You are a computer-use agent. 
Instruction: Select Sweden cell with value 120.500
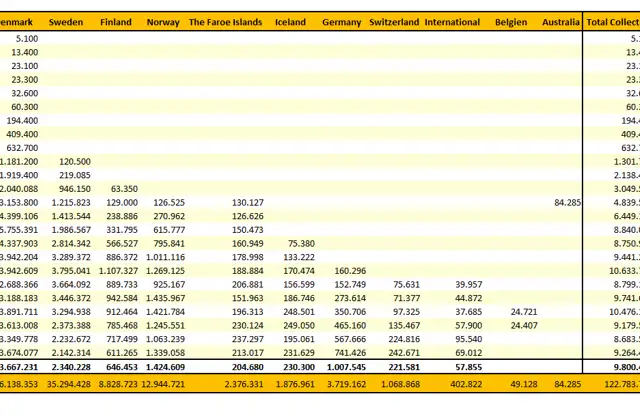click(x=75, y=162)
